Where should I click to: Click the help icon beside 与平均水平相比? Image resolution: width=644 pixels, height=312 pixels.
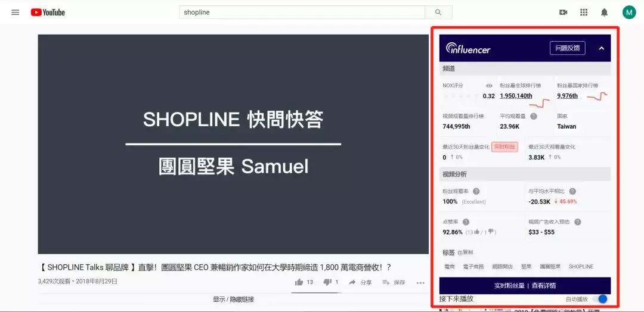tap(572, 191)
